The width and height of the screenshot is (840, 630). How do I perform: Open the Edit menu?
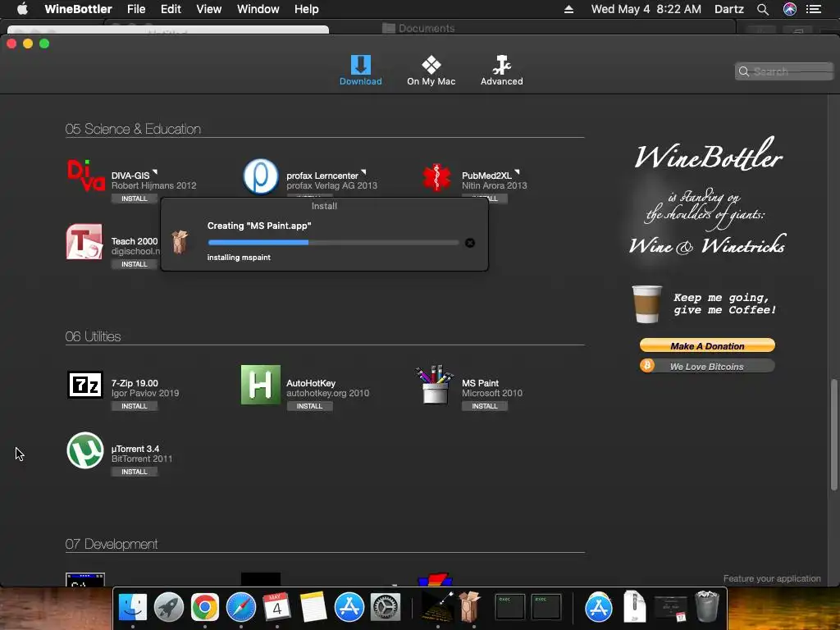[171, 9]
